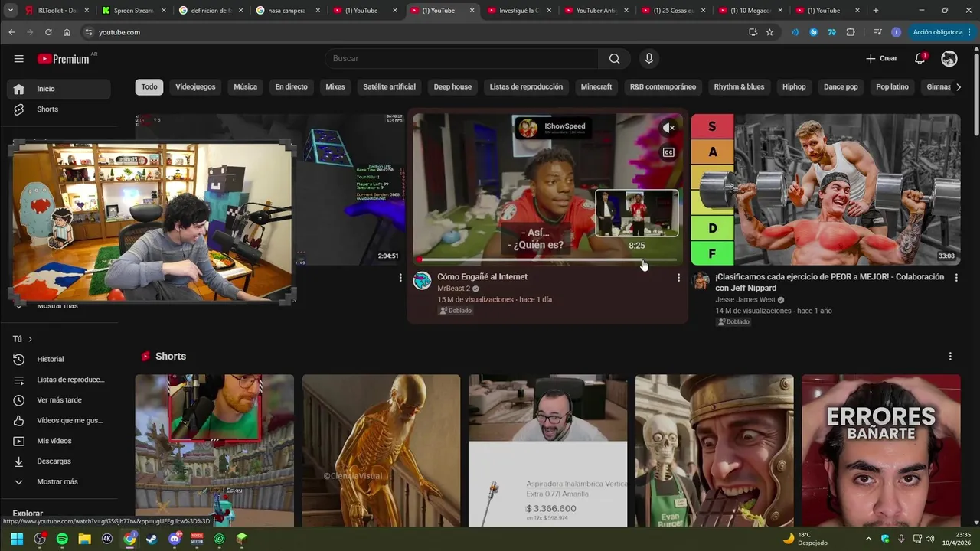980x551 pixels.
Task: Select the Satélite artificial chip
Action: click(389, 87)
